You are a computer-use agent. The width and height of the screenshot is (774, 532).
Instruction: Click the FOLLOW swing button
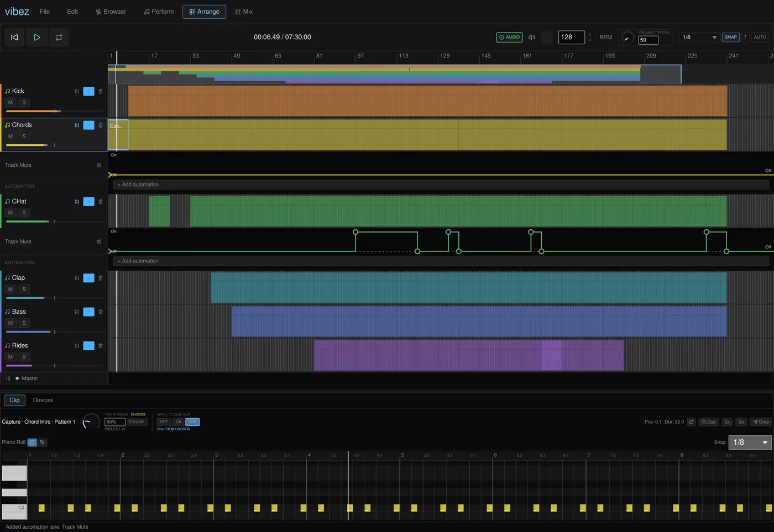[137, 422]
